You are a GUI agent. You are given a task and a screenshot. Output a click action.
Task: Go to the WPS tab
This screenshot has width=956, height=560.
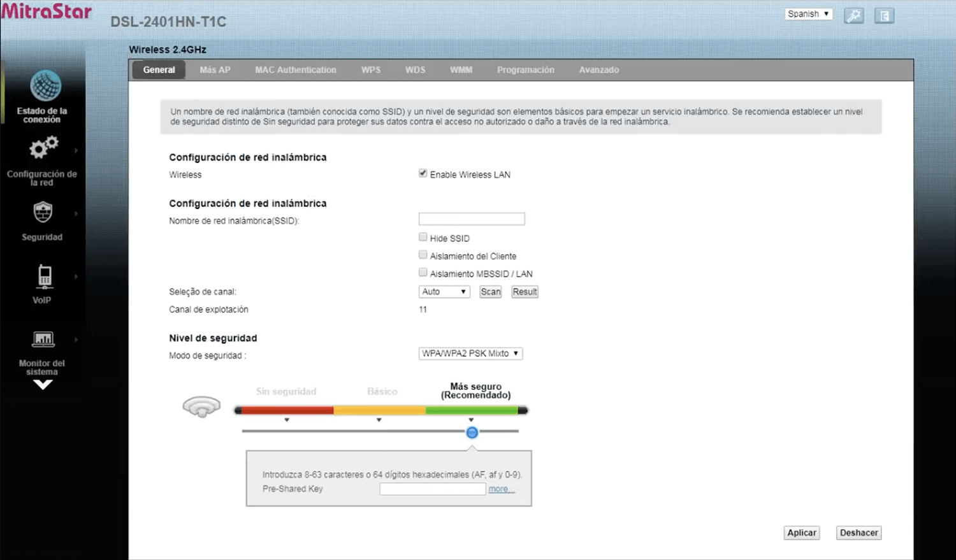coord(370,70)
